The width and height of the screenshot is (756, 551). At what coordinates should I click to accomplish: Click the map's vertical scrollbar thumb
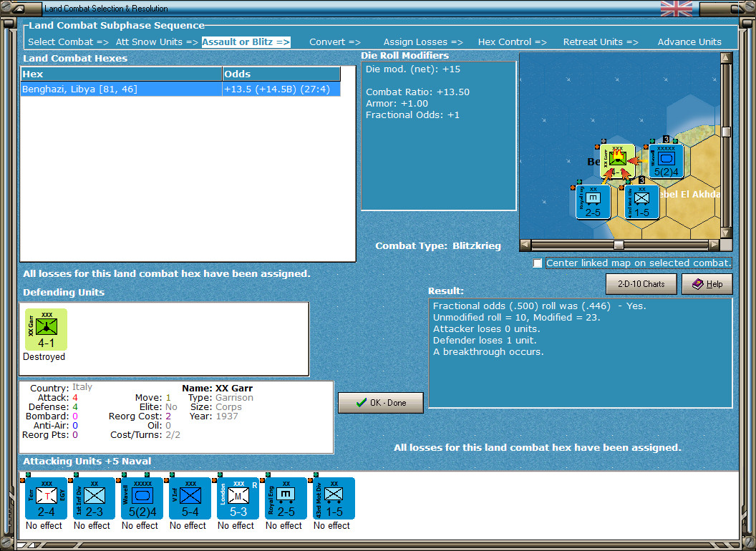[726, 132]
